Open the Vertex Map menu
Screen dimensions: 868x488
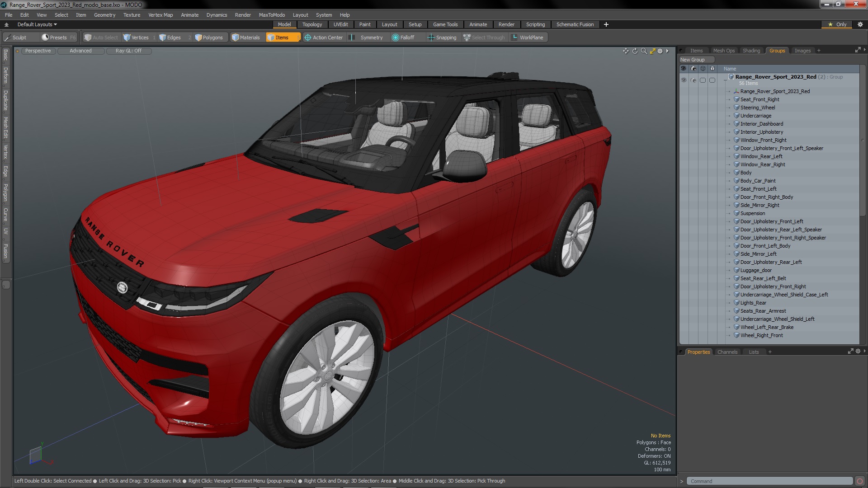point(160,15)
